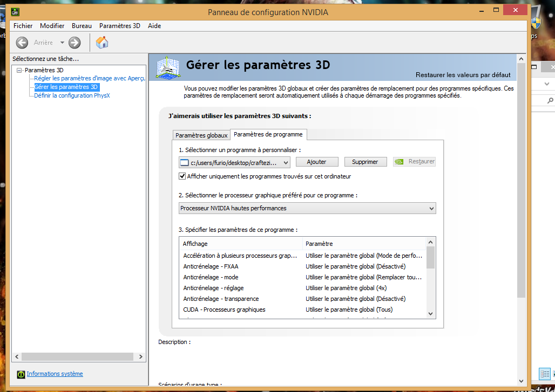Click the Ajouter button

click(317, 162)
